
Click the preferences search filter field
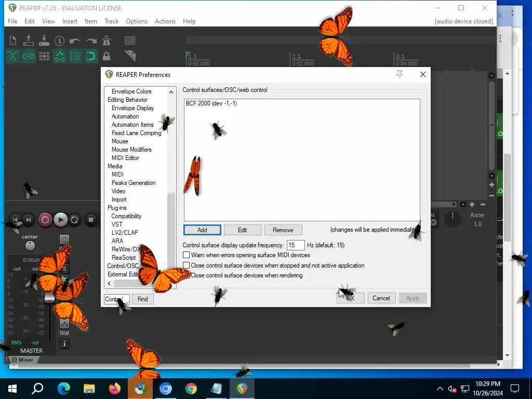coord(117,299)
